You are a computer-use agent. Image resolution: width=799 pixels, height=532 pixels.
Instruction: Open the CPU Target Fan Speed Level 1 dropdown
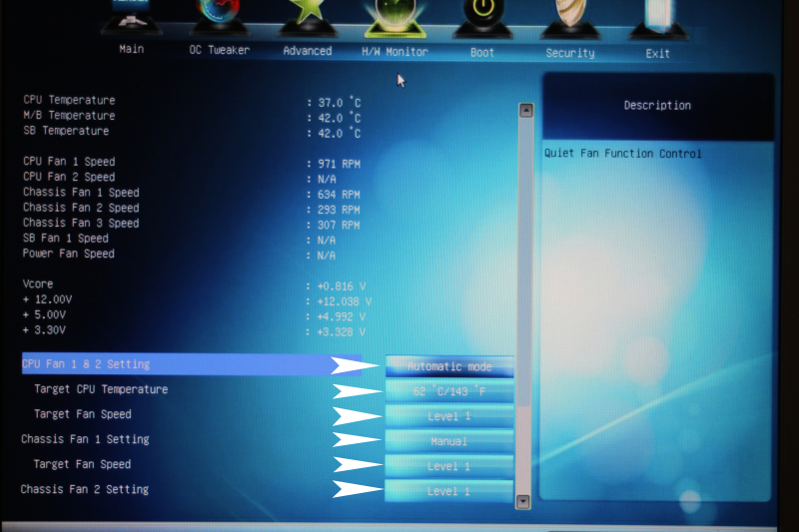pyautogui.click(x=449, y=416)
